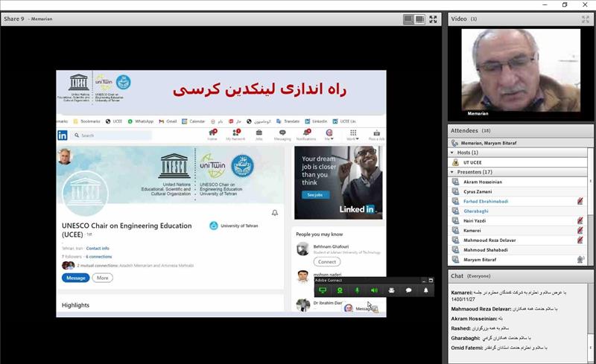Click the LinkedIn Search field
The width and height of the screenshot is (596, 364).
(x=111, y=135)
